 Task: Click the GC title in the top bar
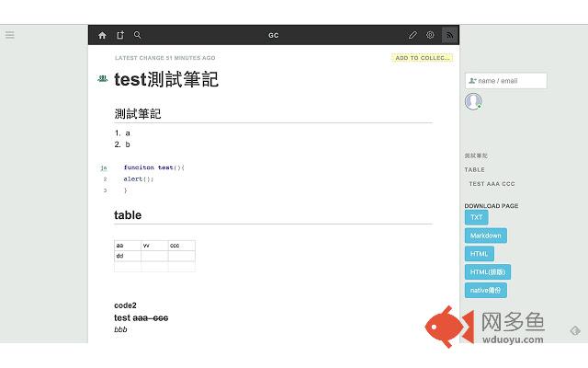pyautogui.click(x=274, y=35)
